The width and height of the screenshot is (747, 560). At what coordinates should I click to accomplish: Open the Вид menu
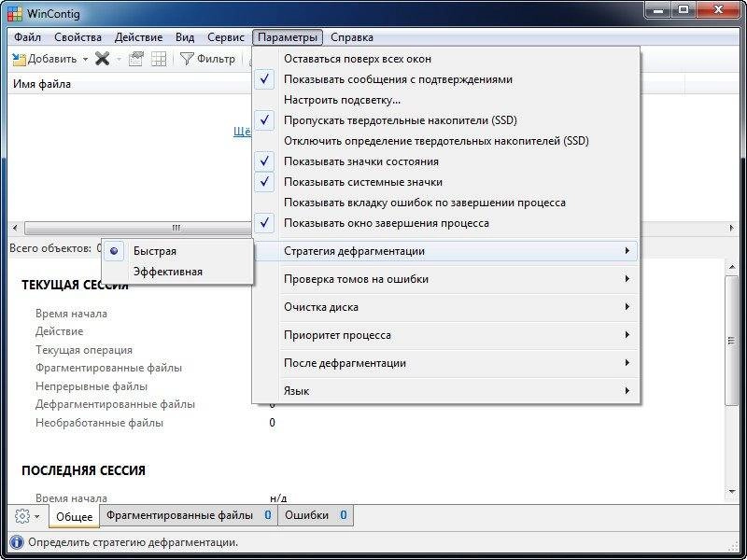[x=185, y=37]
